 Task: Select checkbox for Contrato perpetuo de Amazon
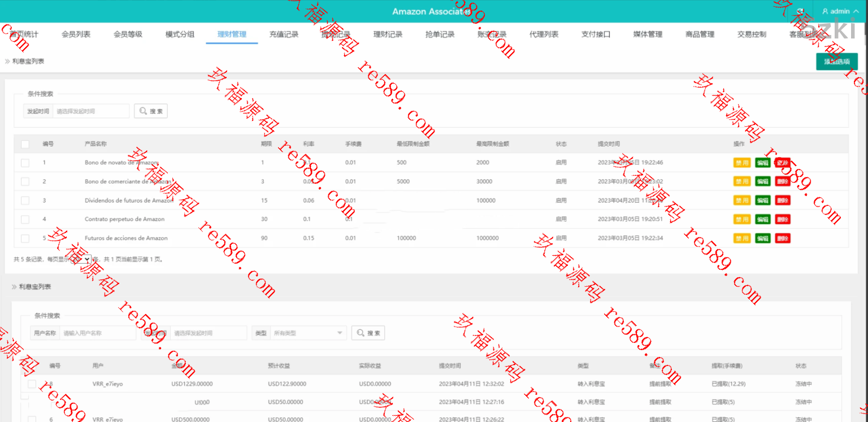click(x=25, y=219)
